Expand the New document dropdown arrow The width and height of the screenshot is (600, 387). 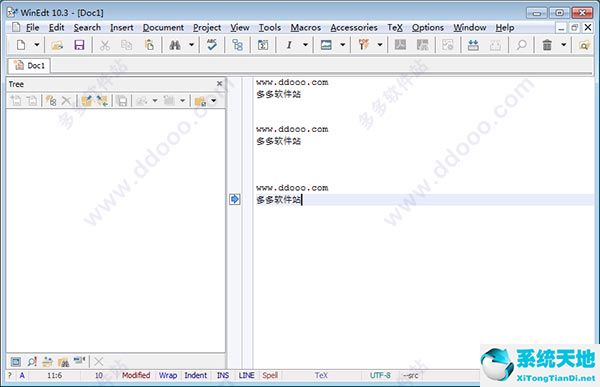(37, 45)
